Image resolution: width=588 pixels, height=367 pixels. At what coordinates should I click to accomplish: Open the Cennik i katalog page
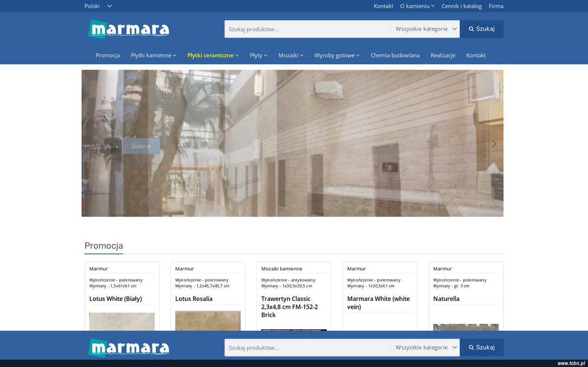point(462,6)
